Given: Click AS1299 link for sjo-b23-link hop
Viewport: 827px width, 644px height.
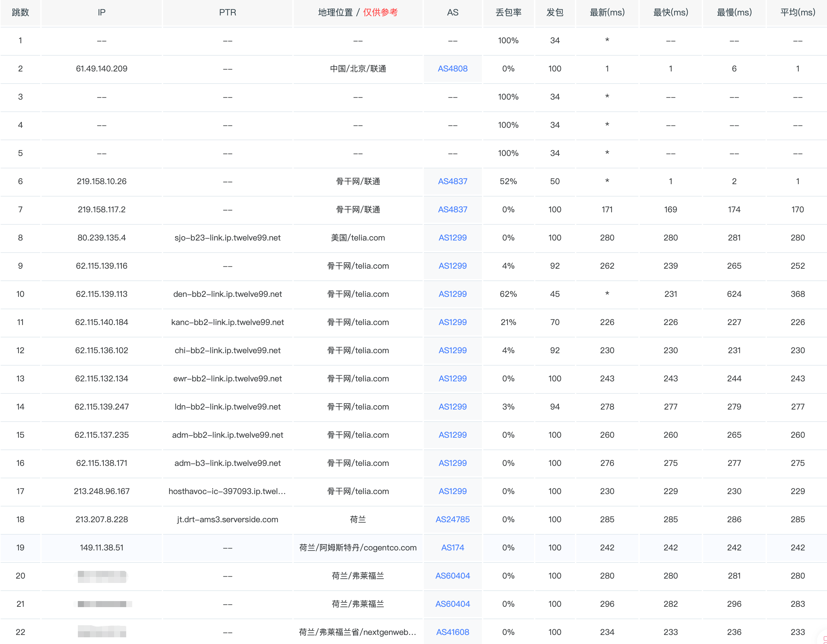Looking at the screenshot, I should [452, 237].
